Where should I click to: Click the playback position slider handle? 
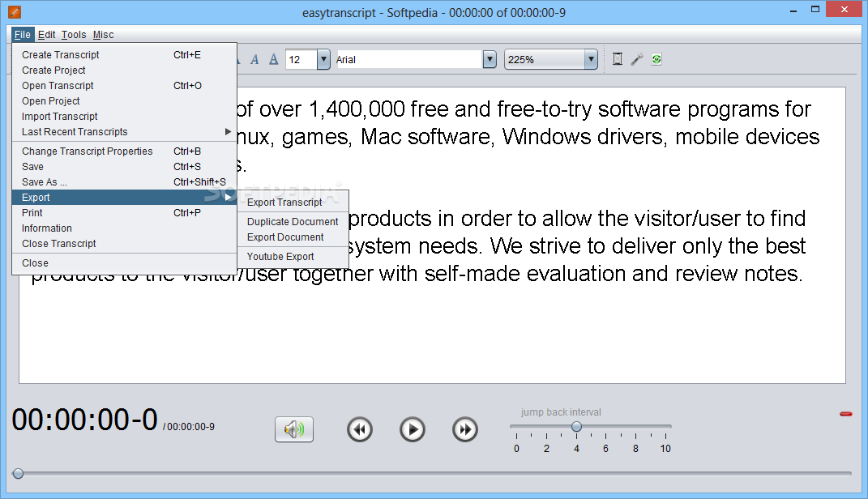pyautogui.click(x=19, y=474)
